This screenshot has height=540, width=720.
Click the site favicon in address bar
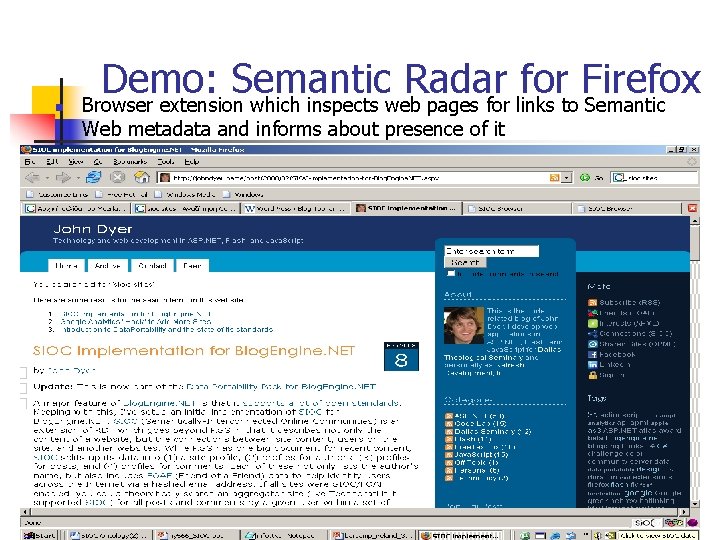point(165,178)
